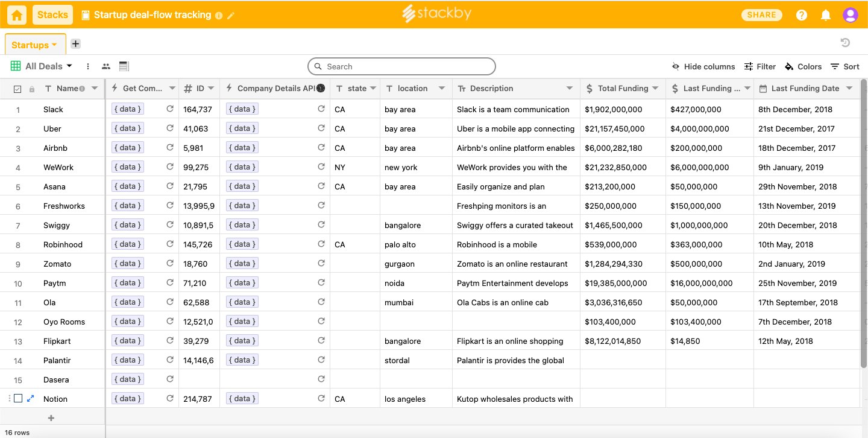Image resolution: width=868 pixels, height=438 pixels.
Task: Toggle the select-all rows checkbox
Action: coord(17,89)
